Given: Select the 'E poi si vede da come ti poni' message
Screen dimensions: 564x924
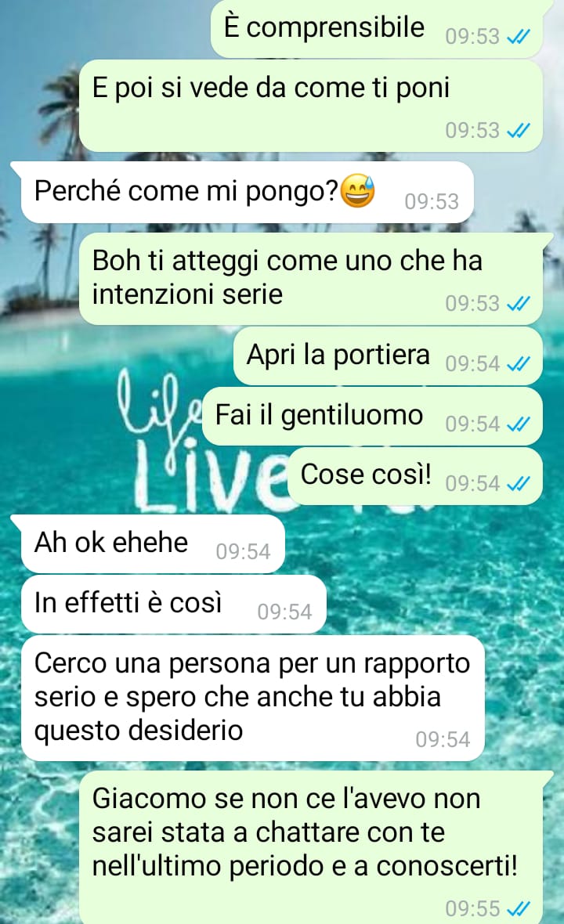Looking at the screenshot, I should (311, 106).
